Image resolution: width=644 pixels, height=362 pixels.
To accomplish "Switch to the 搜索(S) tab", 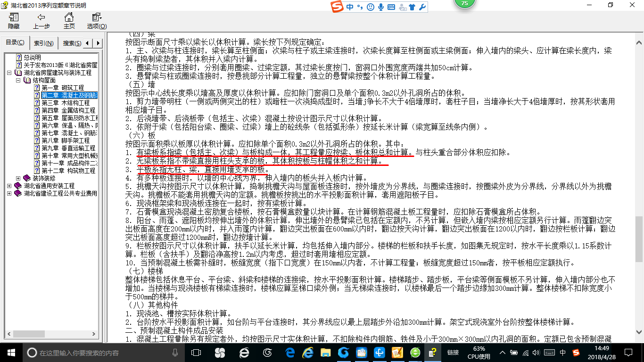I will [72, 43].
